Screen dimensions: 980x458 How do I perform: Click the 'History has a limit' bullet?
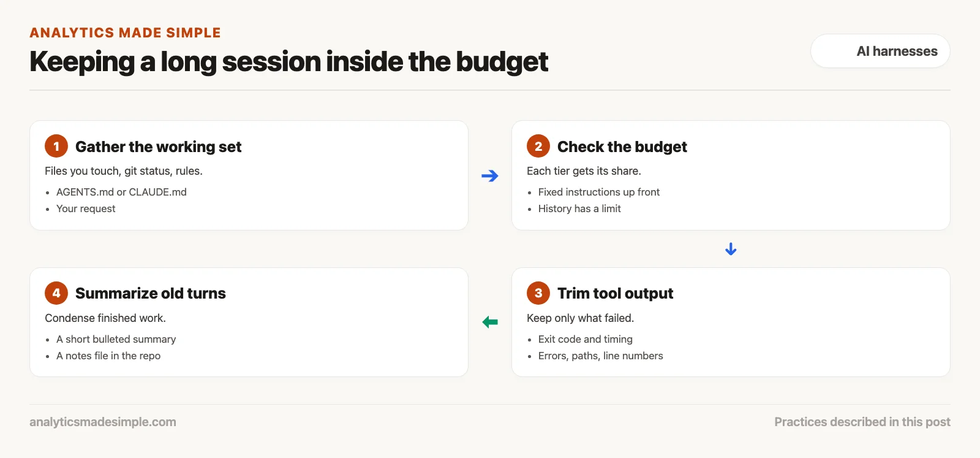click(579, 208)
